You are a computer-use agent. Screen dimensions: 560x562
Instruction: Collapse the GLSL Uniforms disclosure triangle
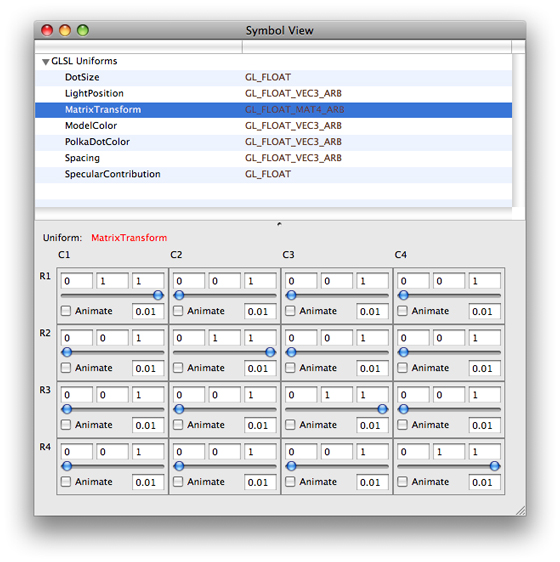[x=46, y=62]
